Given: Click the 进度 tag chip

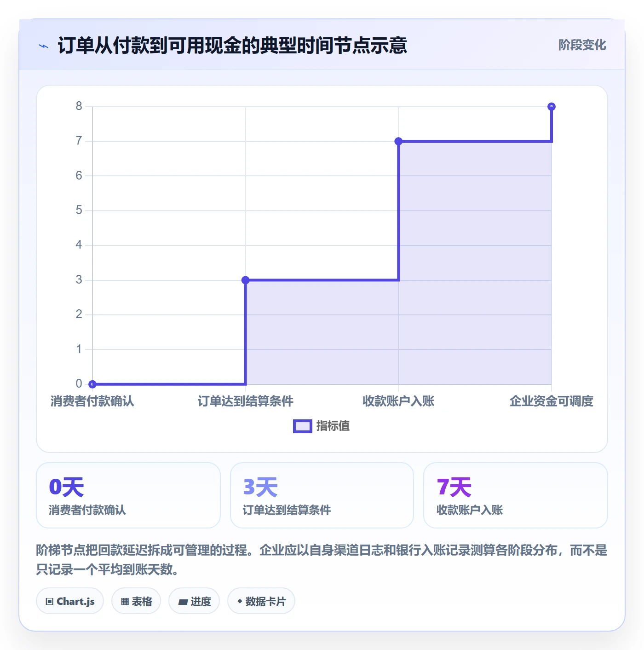Looking at the screenshot, I should click(194, 601).
